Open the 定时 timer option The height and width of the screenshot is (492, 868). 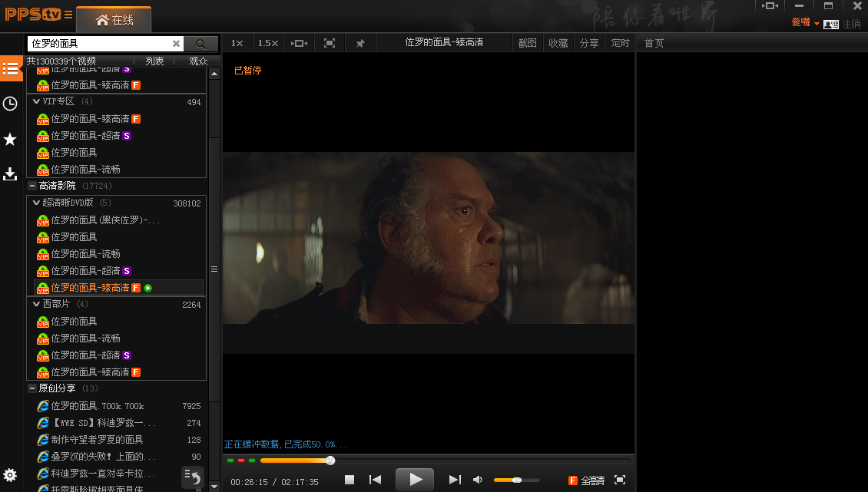621,43
